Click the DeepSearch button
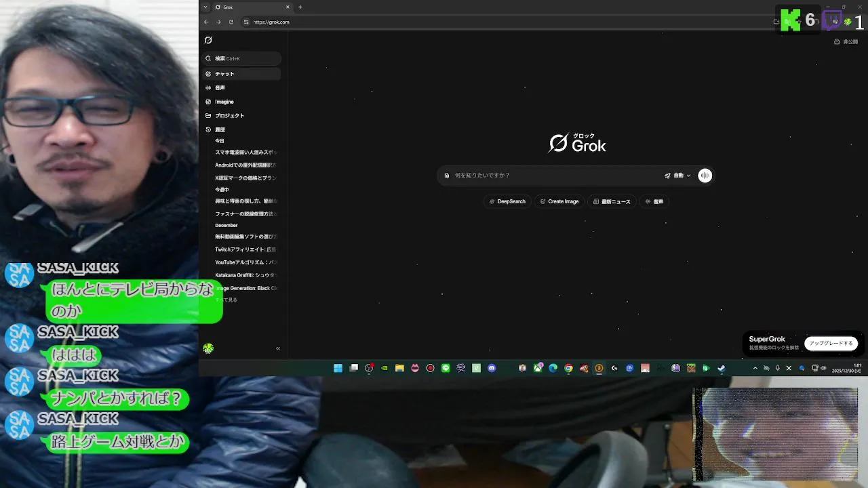This screenshot has height=488, width=868. [x=507, y=201]
